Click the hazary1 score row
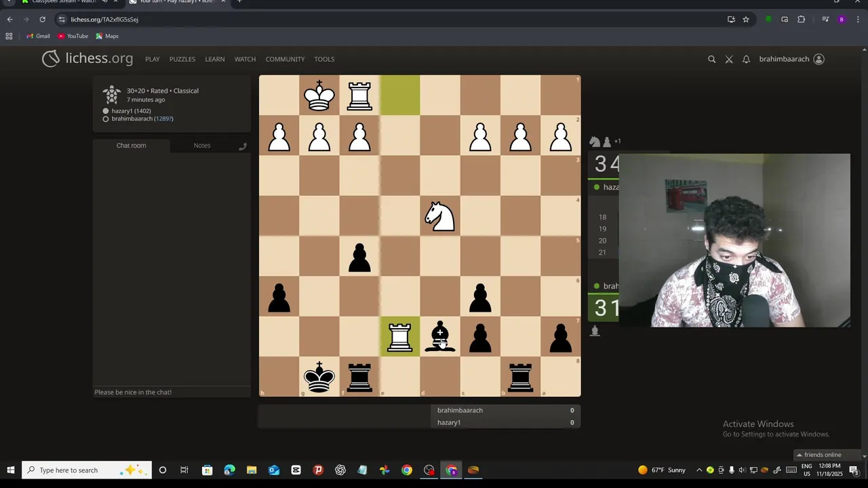 click(506, 422)
